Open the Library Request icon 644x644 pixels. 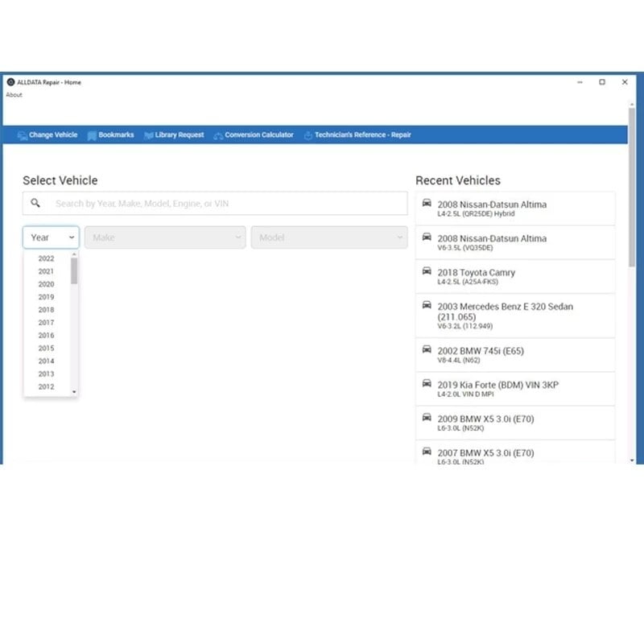[148, 135]
